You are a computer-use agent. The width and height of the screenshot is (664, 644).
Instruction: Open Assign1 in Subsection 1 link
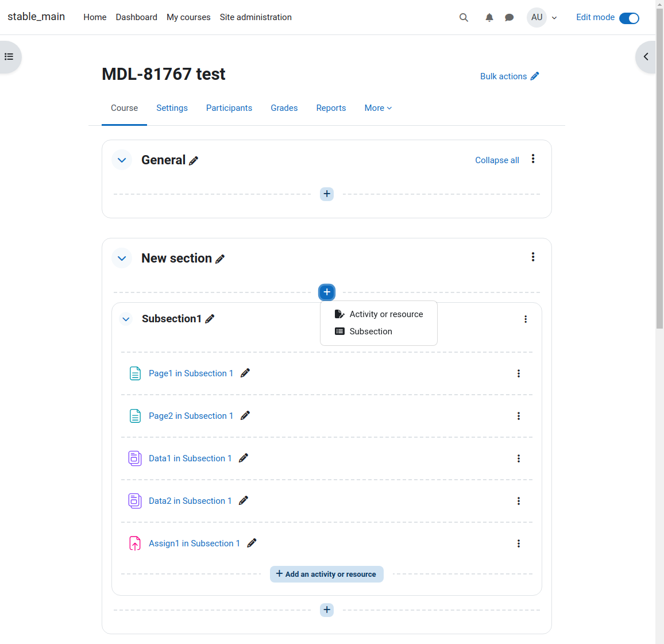[194, 543]
